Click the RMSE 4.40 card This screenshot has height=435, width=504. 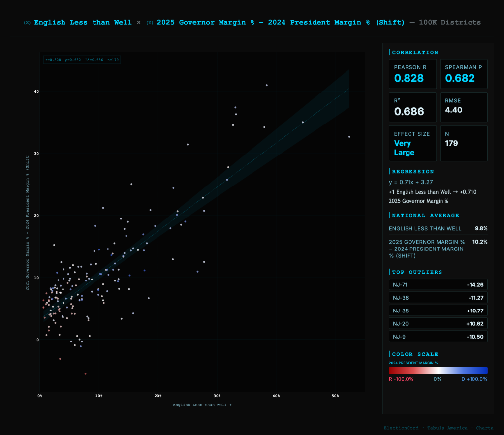click(x=464, y=107)
